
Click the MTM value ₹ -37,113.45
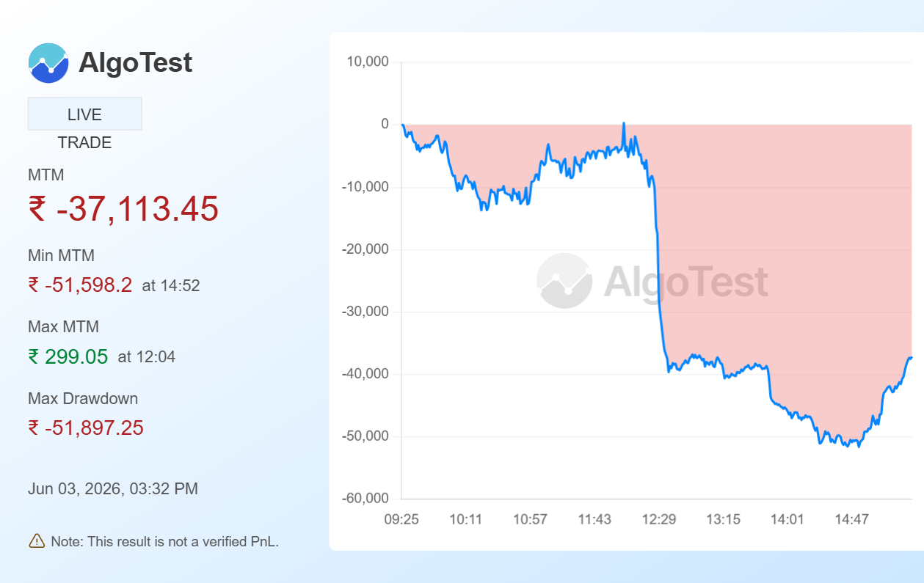(x=123, y=209)
